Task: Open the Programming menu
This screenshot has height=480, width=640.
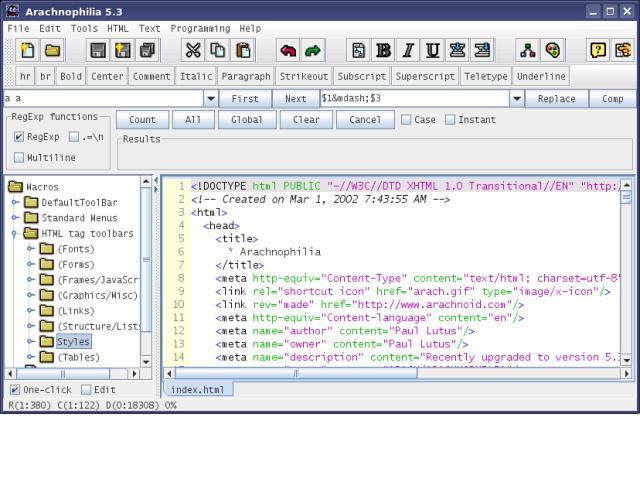Action: [200, 29]
